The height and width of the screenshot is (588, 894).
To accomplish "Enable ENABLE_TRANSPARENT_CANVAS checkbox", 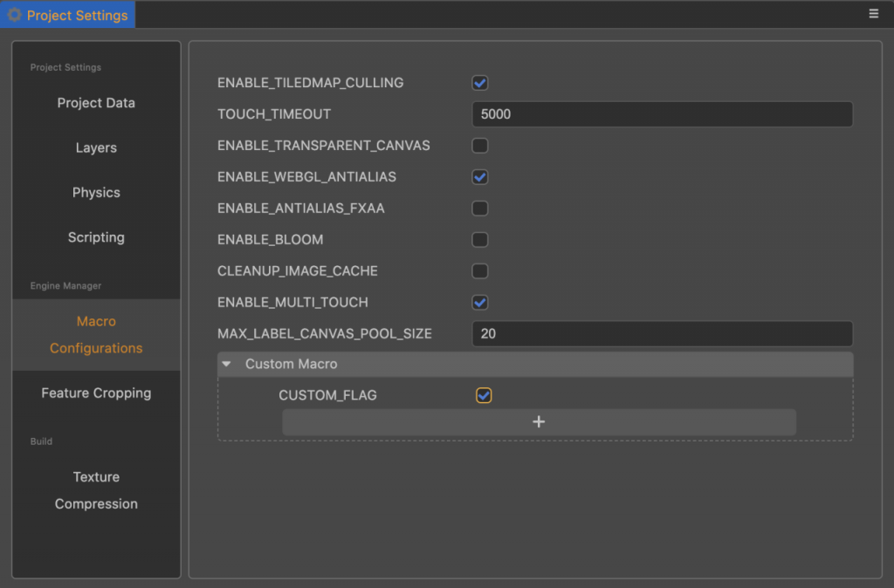I will 480,146.
